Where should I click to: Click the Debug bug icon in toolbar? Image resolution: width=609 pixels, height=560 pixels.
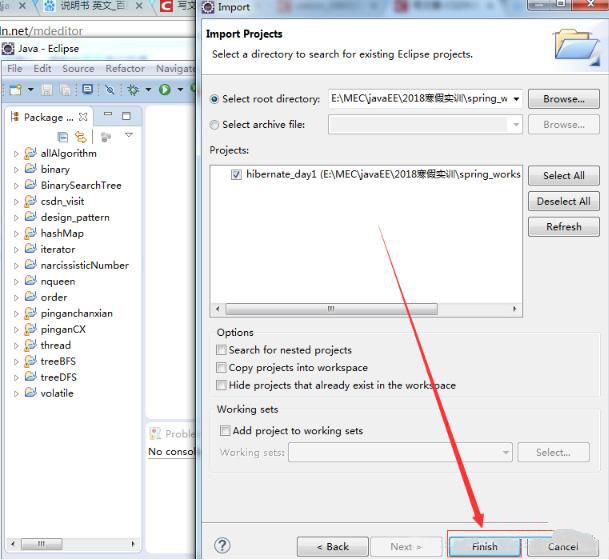(x=133, y=90)
